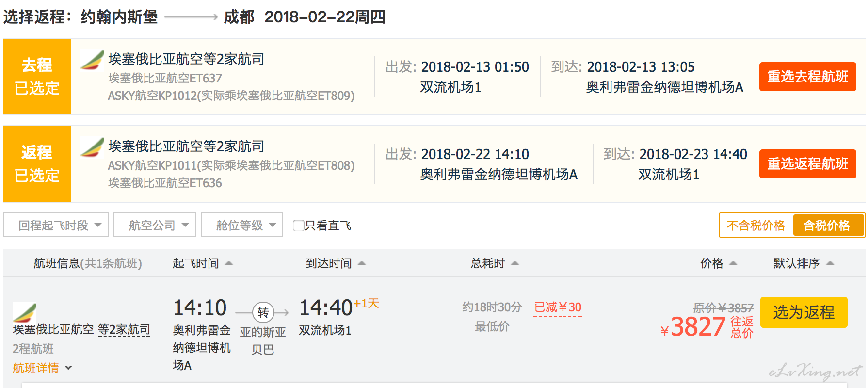
Task: Click Ethiopian Airlines logo in return row
Action: tap(92, 147)
